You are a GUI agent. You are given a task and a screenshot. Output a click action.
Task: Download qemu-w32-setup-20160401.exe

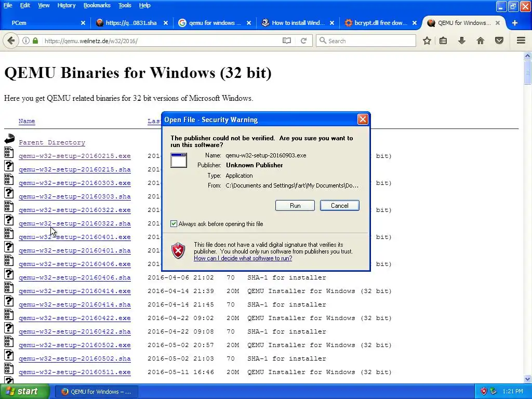click(75, 237)
